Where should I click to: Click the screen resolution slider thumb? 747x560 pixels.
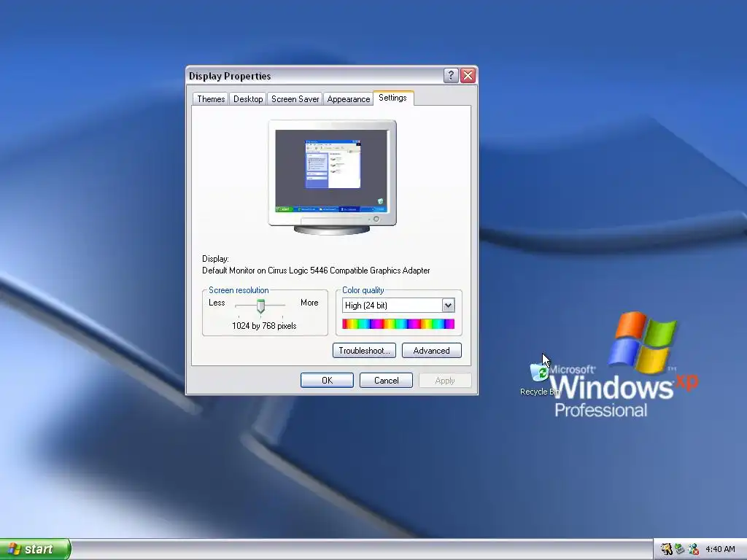pos(260,306)
